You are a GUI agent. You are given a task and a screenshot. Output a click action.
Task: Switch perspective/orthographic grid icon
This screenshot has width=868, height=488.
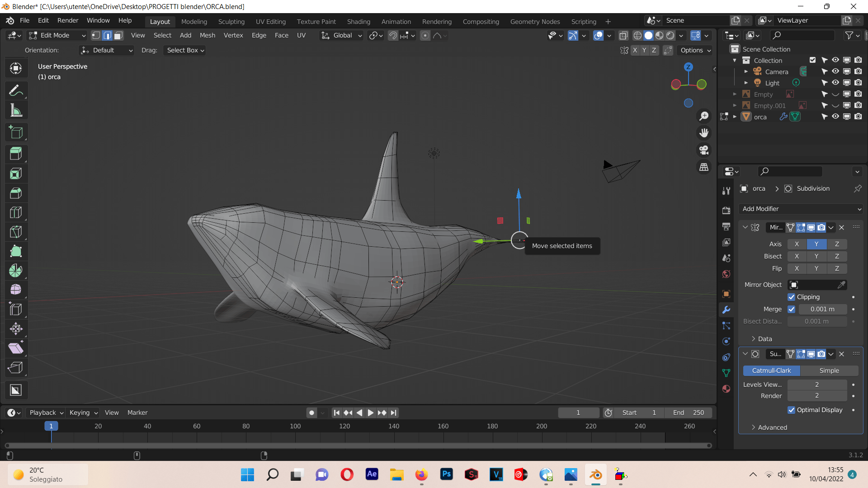click(x=704, y=167)
